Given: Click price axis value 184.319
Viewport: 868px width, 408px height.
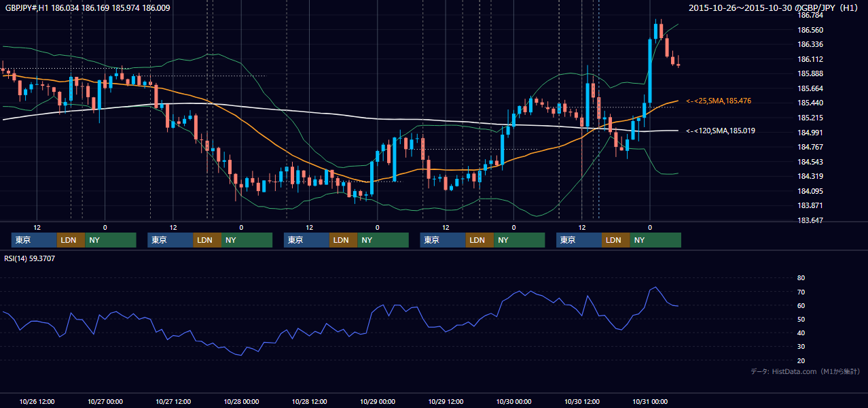Looking at the screenshot, I should (810, 176).
